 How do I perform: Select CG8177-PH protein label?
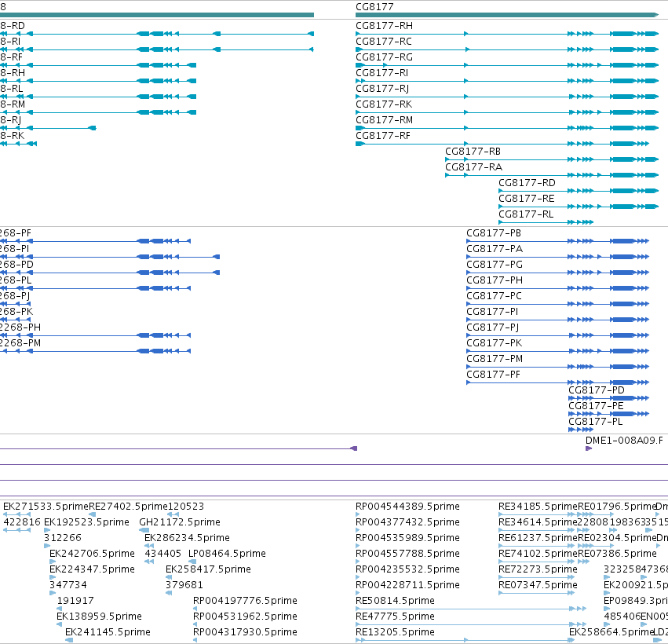[495, 281]
